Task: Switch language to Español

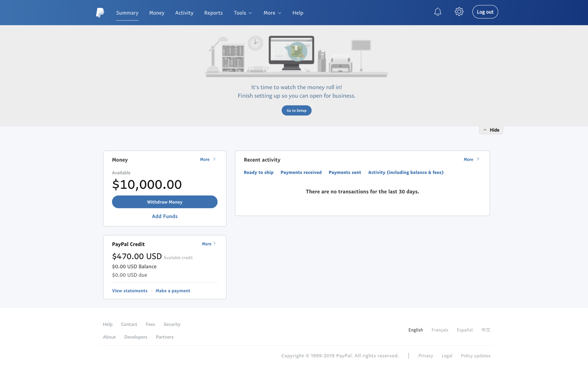Action: [x=465, y=330]
